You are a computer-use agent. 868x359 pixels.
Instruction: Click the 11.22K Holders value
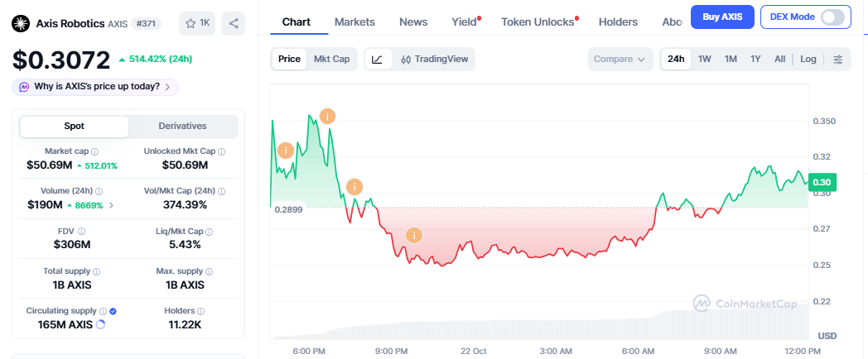tap(185, 325)
